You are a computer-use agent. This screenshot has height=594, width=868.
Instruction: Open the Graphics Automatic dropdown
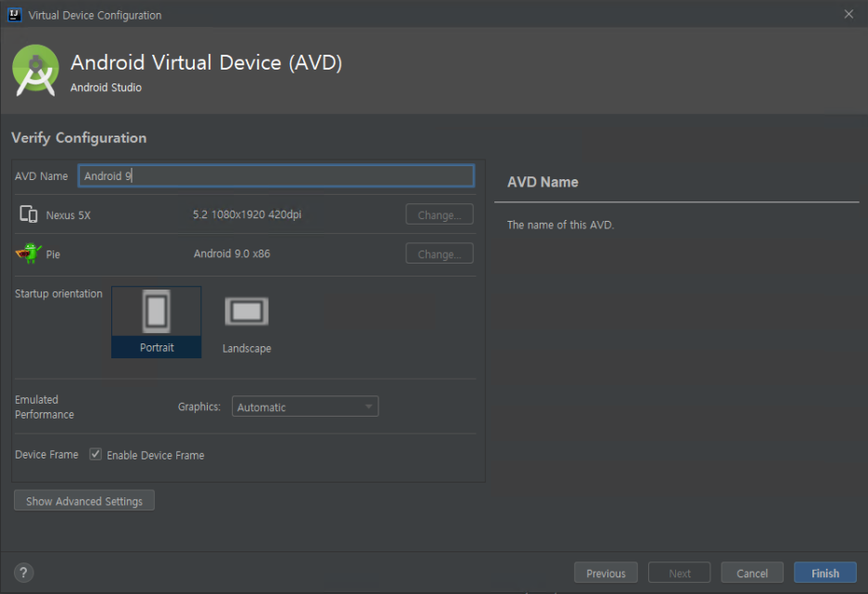click(305, 407)
